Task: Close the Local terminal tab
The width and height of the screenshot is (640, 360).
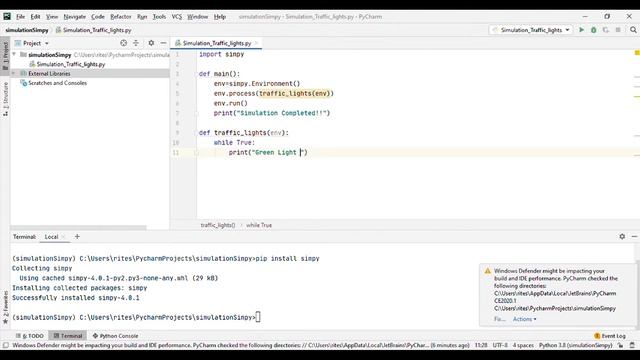Action: point(64,237)
